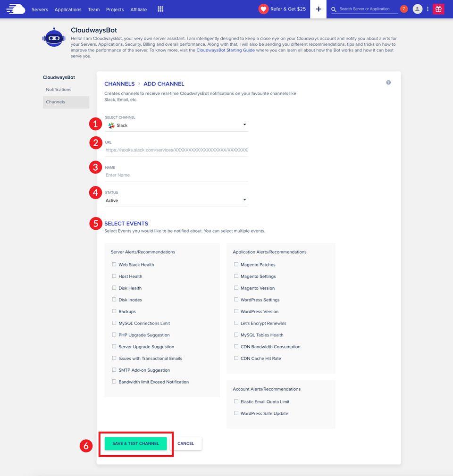Tick Bandwidth limit Exceed Notification checkbox
The image size is (453, 476).
click(x=114, y=382)
